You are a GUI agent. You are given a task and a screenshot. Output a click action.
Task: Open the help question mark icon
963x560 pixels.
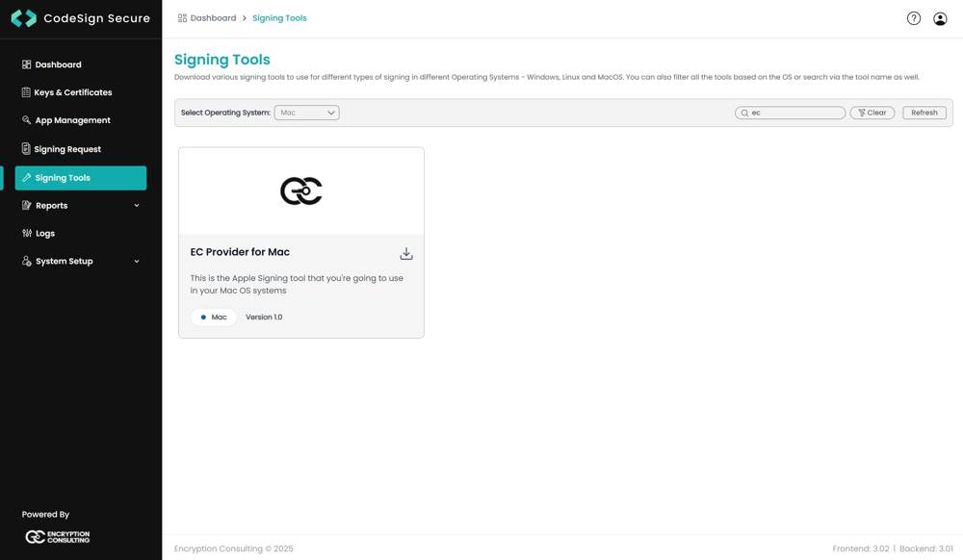pos(914,18)
